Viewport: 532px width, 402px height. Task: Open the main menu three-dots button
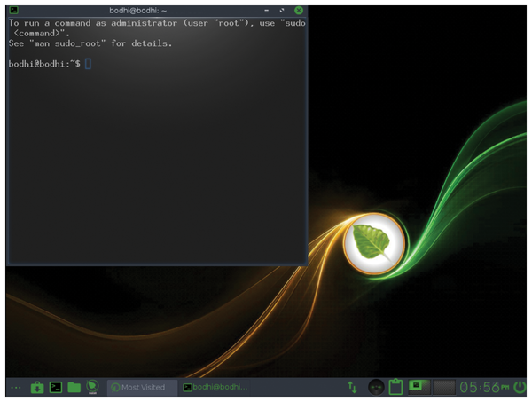coord(16,388)
